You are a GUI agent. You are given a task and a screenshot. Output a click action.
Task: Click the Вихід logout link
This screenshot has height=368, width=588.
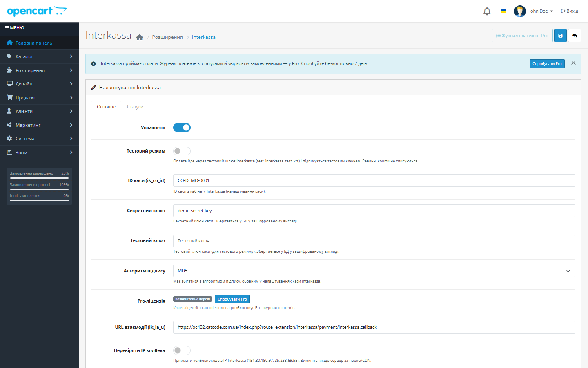[570, 11]
